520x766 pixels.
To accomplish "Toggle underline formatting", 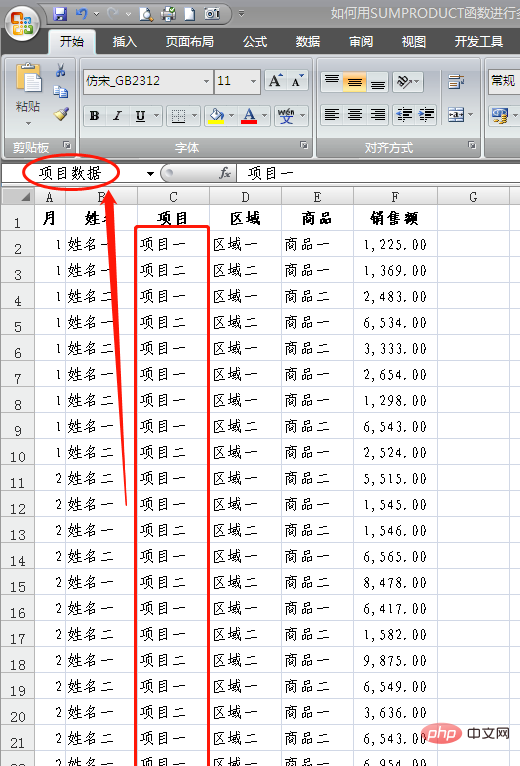I will [140, 116].
